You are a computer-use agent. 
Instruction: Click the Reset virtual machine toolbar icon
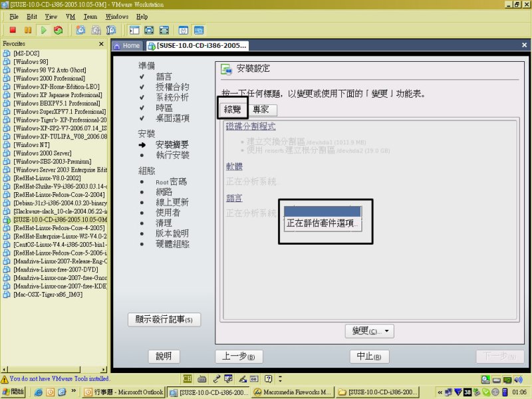pyautogui.click(x=59, y=30)
